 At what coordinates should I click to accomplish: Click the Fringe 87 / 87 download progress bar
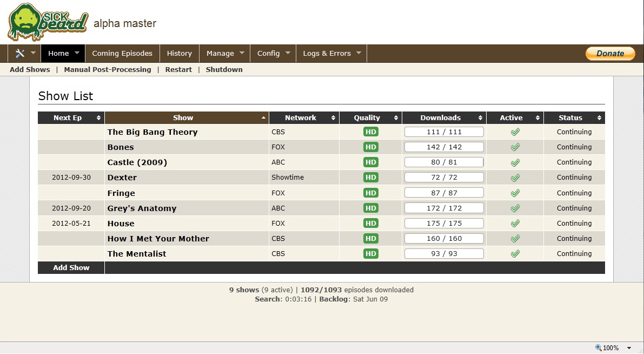444,193
